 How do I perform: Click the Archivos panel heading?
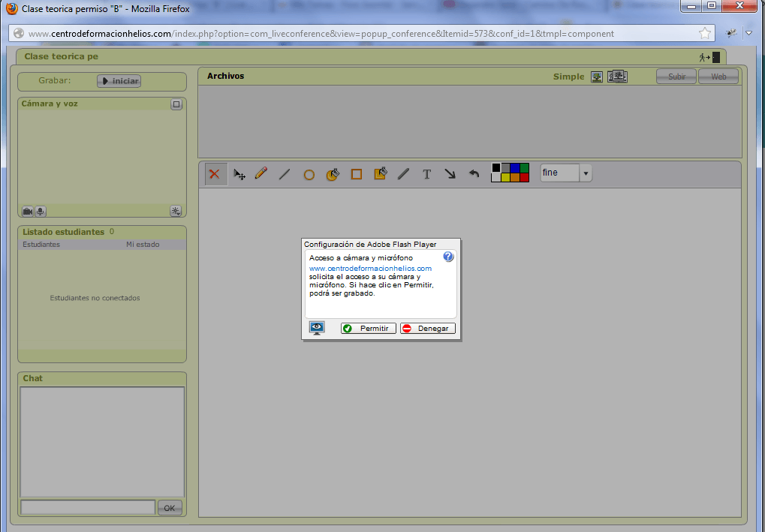tap(225, 76)
